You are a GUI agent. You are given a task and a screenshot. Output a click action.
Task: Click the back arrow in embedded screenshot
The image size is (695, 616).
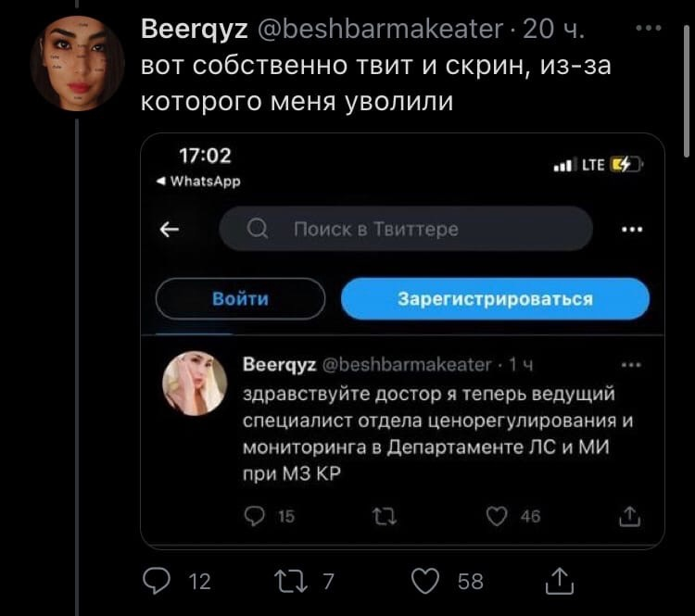click(x=171, y=230)
